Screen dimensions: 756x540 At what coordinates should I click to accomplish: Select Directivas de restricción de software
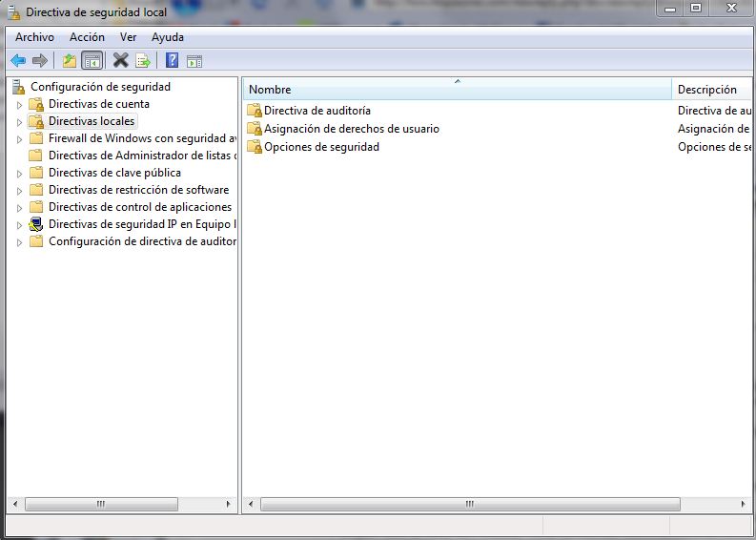pos(138,190)
